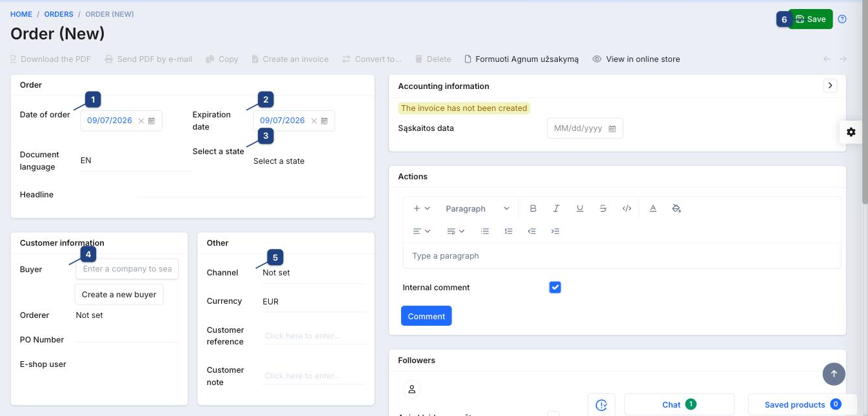Click Formuoti Agnum užsakymą
Screen dimensions: 868x416
522,59
